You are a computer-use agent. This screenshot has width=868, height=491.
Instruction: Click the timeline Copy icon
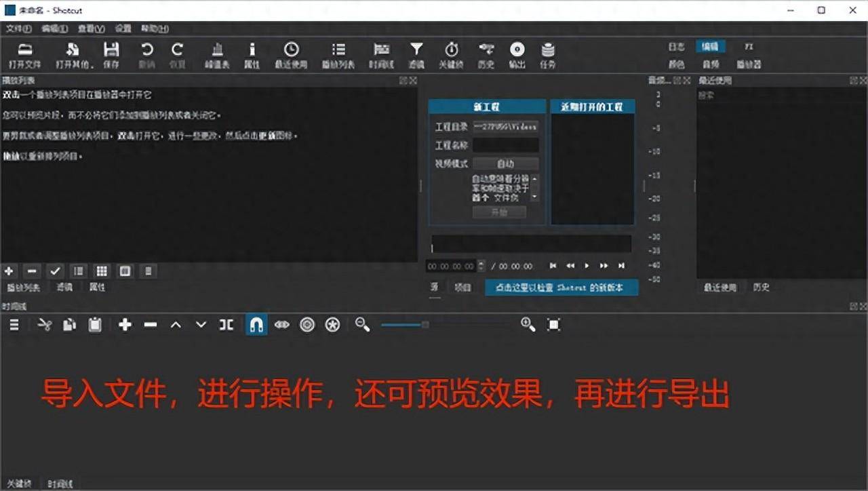69,325
